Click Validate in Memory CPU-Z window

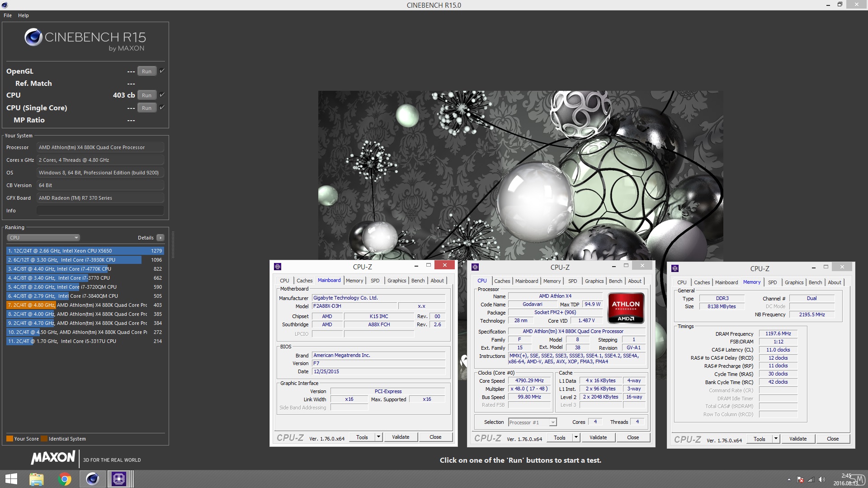(x=798, y=439)
